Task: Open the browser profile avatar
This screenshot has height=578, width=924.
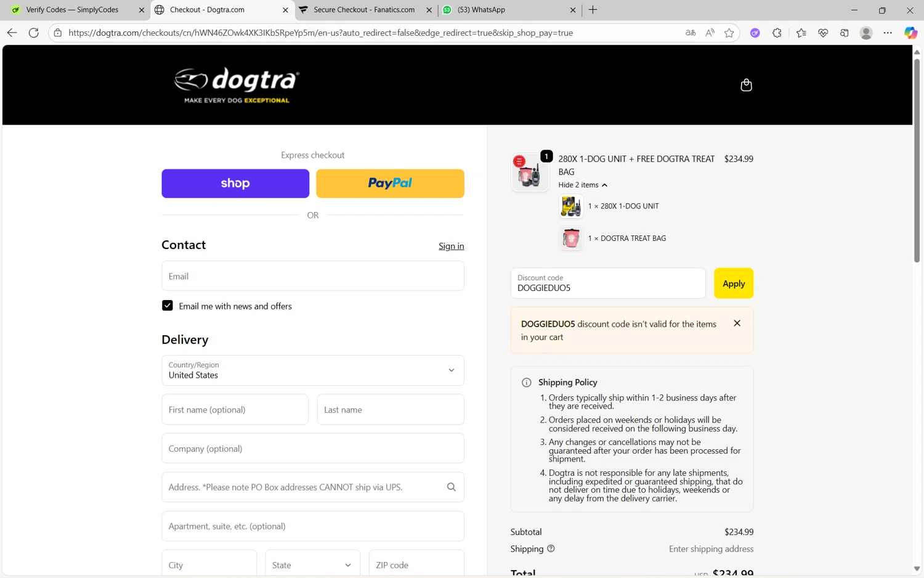Action: (x=866, y=33)
